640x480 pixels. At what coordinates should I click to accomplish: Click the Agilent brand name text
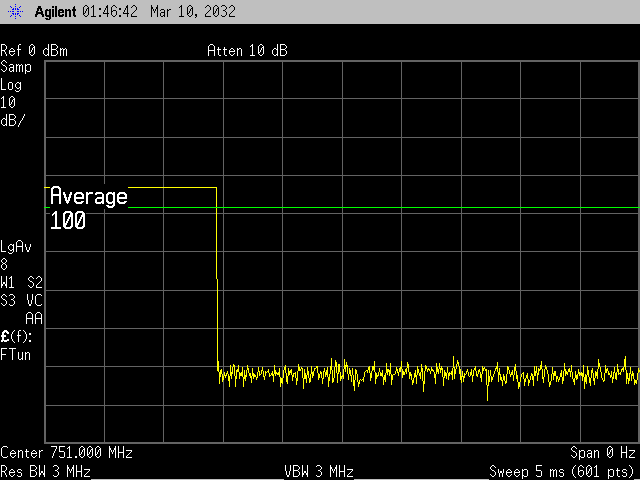[x=56, y=11]
